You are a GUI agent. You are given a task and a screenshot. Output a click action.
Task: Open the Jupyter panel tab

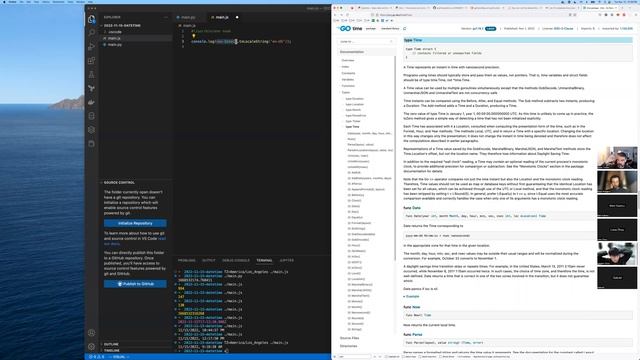287,260
